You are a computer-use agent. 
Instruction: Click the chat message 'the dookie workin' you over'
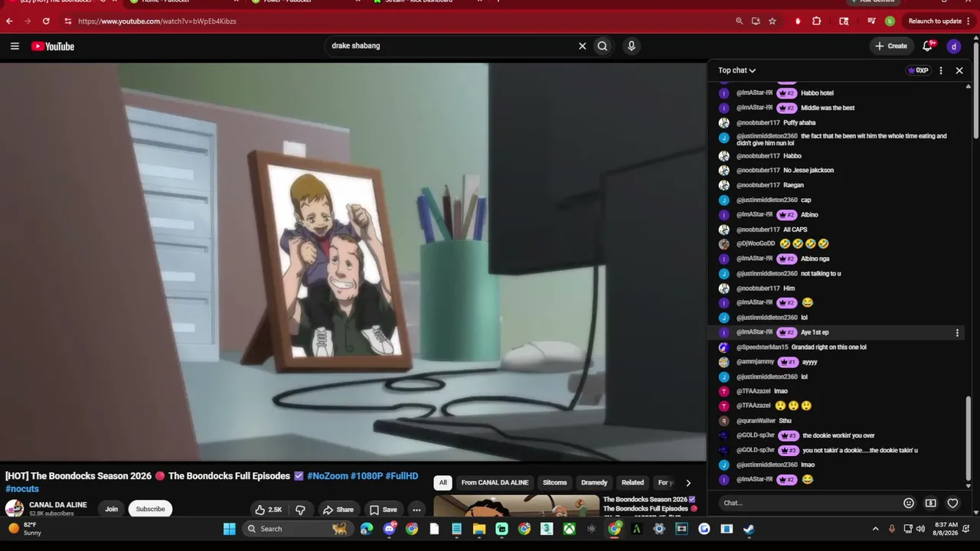pyautogui.click(x=838, y=435)
